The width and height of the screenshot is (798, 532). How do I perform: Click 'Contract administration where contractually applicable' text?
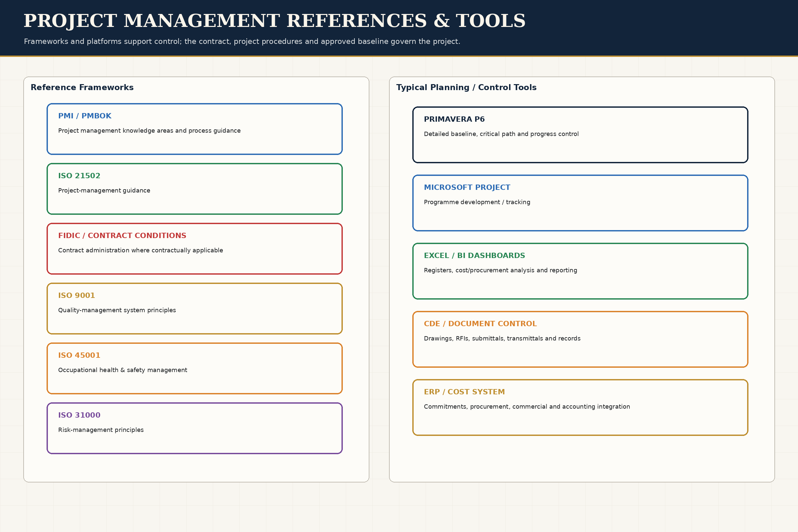coord(140,250)
